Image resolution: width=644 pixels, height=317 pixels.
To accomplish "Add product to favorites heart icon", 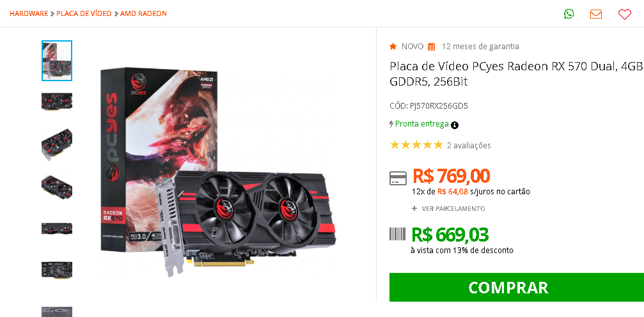I will click(x=624, y=14).
